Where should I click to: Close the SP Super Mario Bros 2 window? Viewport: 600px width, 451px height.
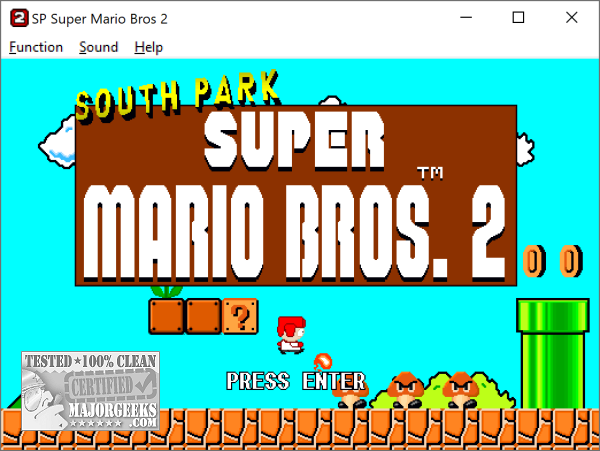click(x=572, y=18)
